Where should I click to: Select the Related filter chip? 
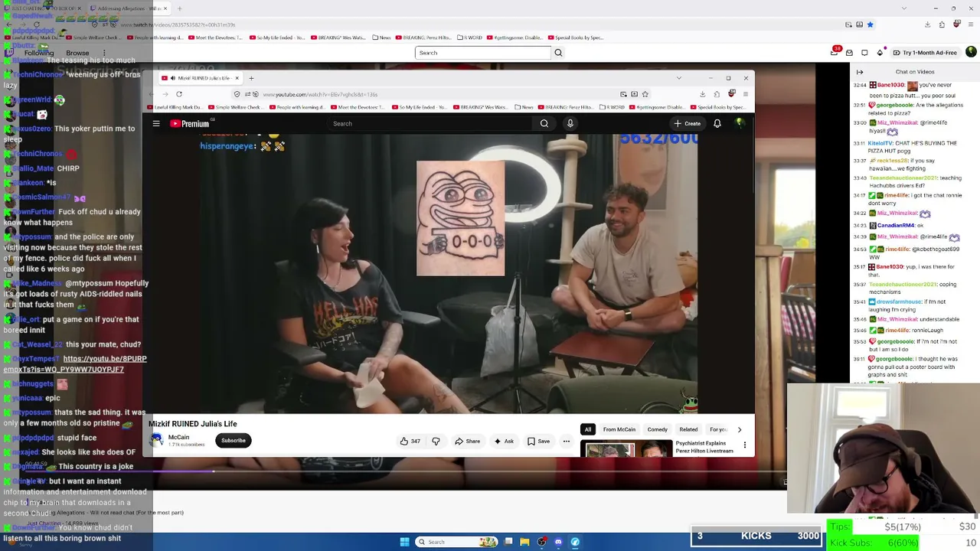tap(688, 429)
